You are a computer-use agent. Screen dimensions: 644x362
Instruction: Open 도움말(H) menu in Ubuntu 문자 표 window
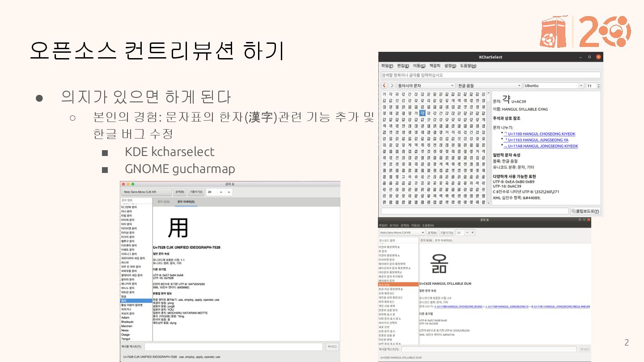(x=428, y=225)
